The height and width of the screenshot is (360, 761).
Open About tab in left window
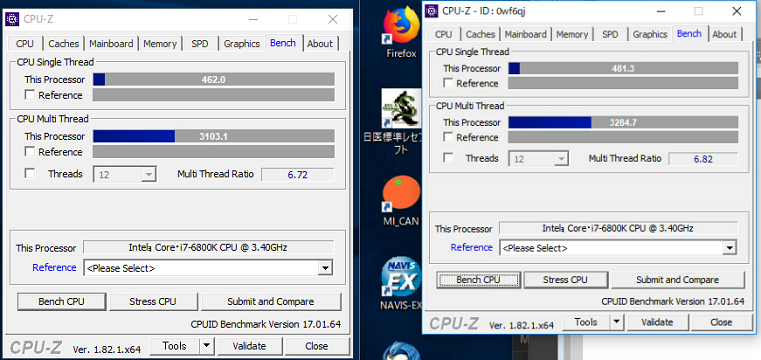pyautogui.click(x=320, y=44)
